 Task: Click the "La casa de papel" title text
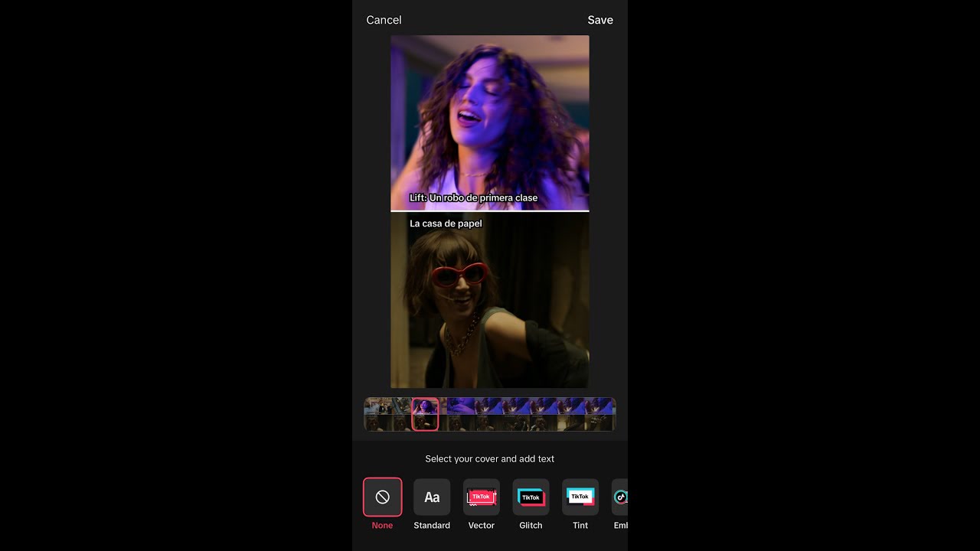tap(446, 223)
